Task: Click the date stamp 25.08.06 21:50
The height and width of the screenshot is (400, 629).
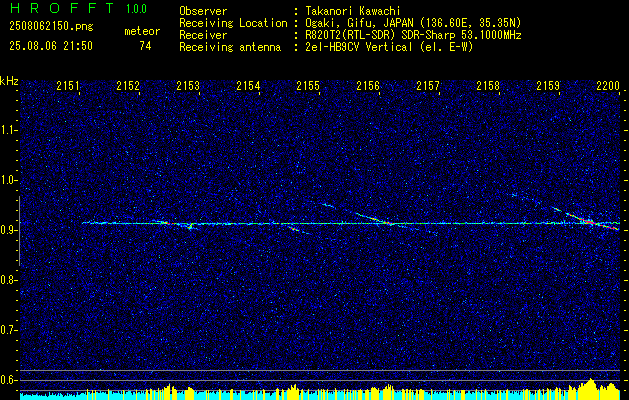Action: (51, 46)
